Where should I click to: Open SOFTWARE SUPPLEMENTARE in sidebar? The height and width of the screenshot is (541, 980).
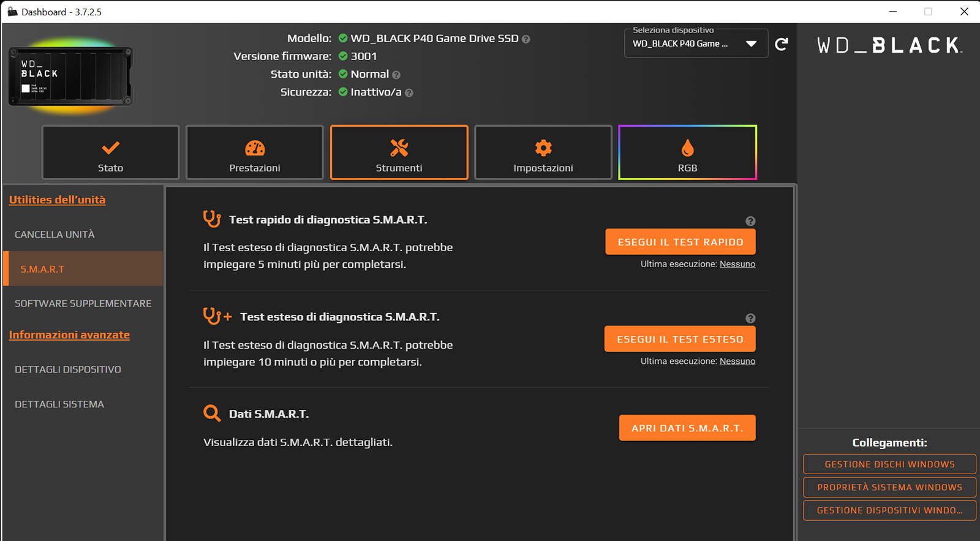click(83, 303)
